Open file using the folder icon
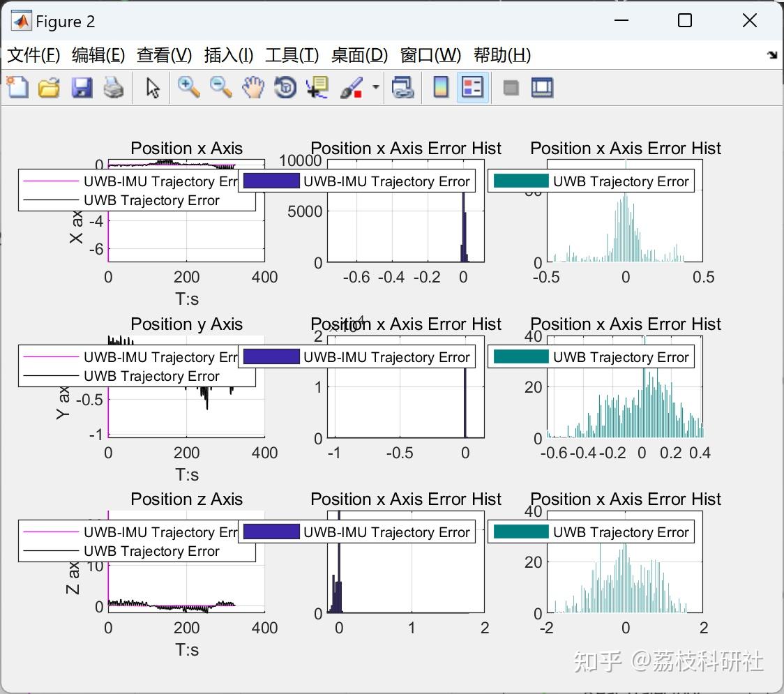Screen dimensions: 784x694 [x=49, y=87]
